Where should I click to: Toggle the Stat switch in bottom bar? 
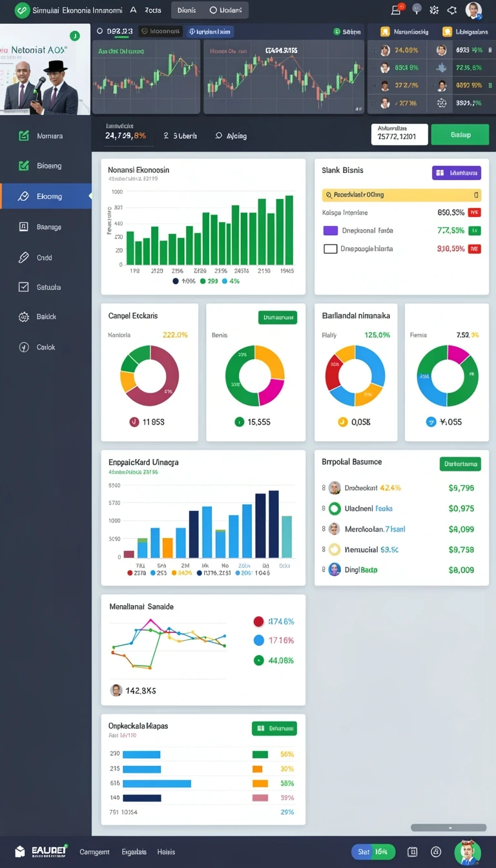coord(373,852)
